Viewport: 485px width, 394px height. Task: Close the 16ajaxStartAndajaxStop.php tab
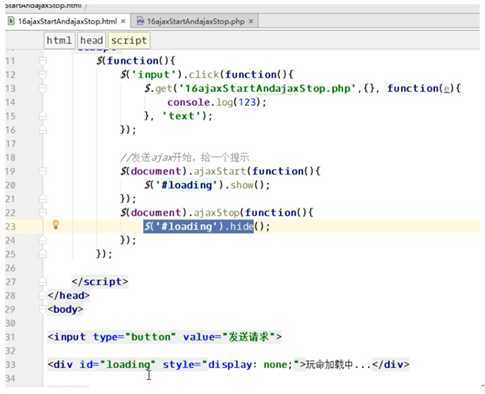click(251, 21)
